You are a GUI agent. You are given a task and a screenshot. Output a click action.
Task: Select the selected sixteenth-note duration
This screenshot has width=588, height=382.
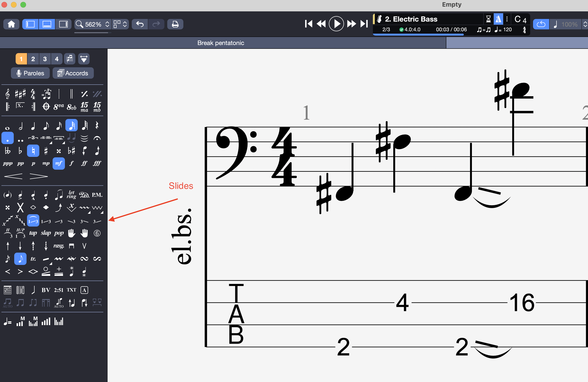coord(72,125)
